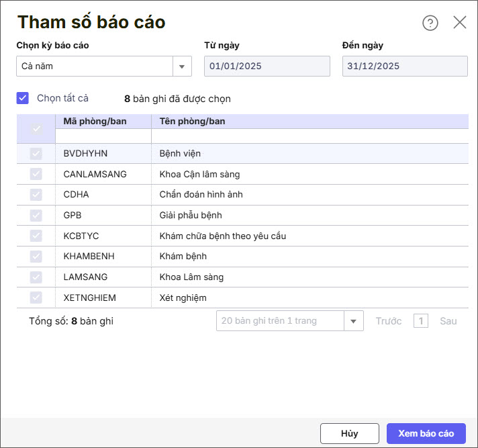This screenshot has width=478, height=448.
Task: Go to next page with Sau
Action: (448, 321)
